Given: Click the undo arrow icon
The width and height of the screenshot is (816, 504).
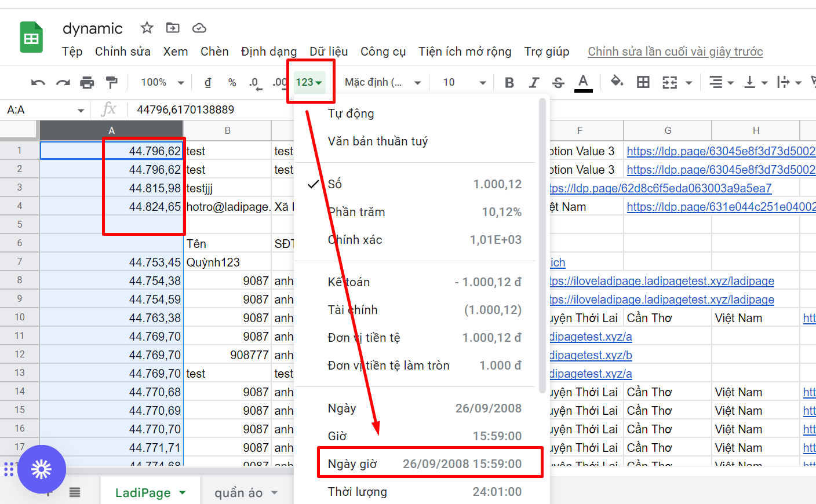Looking at the screenshot, I should coord(38,83).
